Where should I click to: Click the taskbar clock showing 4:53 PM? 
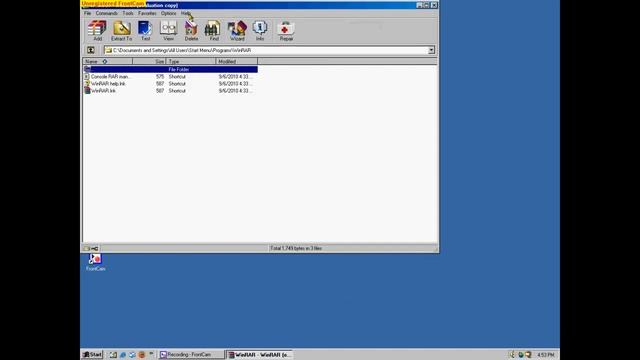(546, 355)
